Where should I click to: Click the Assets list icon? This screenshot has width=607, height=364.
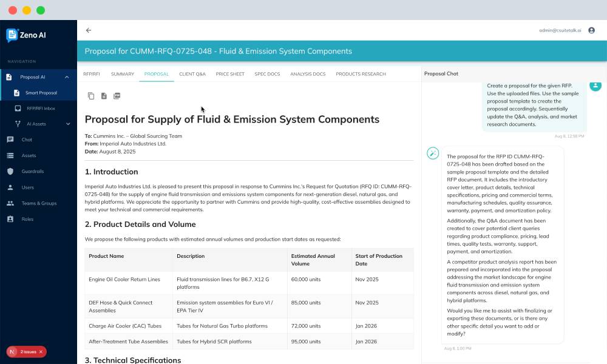[10, 155]
